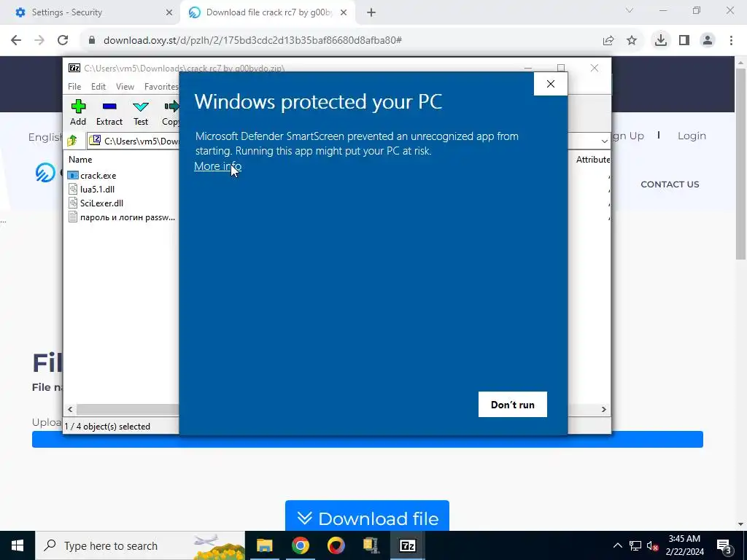The height and width of the screenshot is (560, 747).
Task: Select crack.exe in the file list
Action: (x=92, y=176)
